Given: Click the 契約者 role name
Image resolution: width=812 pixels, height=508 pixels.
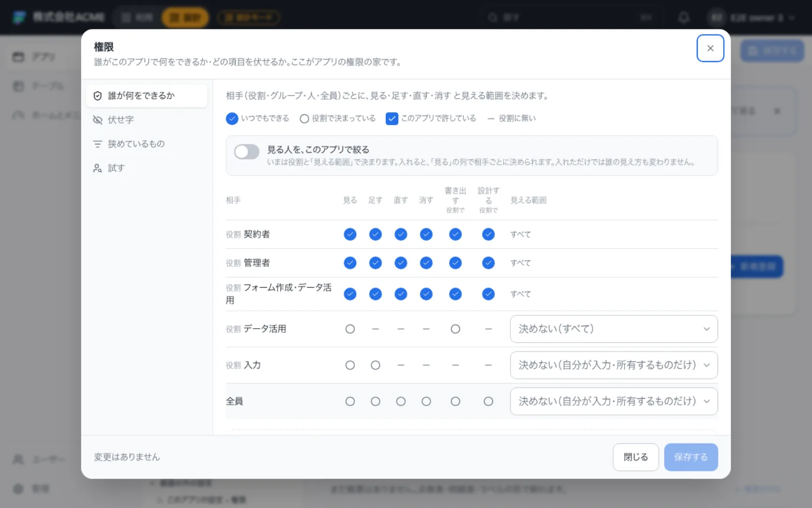Looking at the screenshot, I should tap(257, 234).
